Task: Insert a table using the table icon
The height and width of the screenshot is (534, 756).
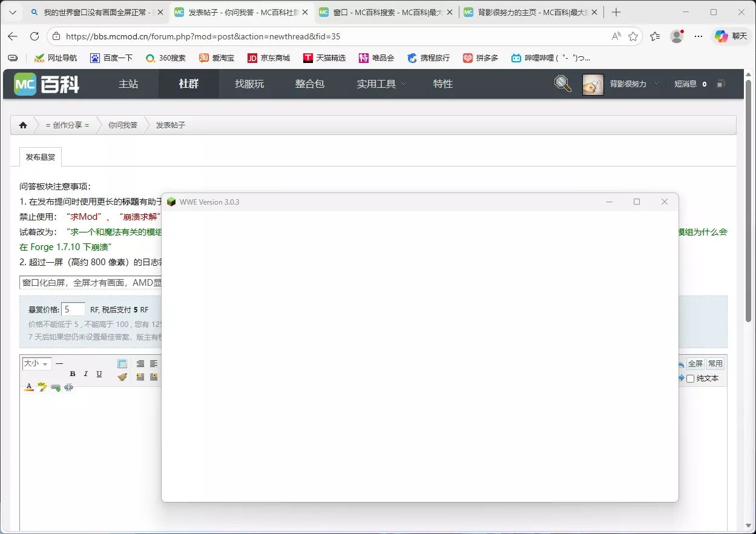Action: [122, 362]
